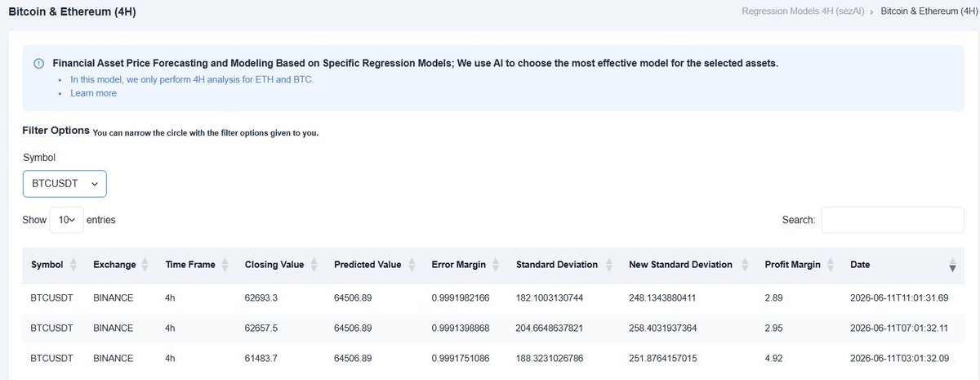Select the closing value 62657.5
Screen dimensions: 980x380
click(x=261, y=328)
